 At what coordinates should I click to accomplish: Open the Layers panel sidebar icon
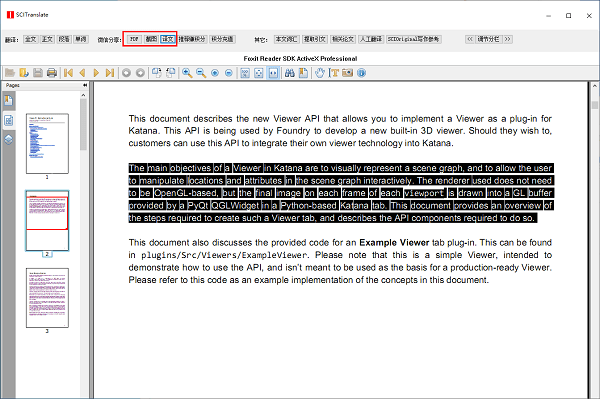(9, 138)
